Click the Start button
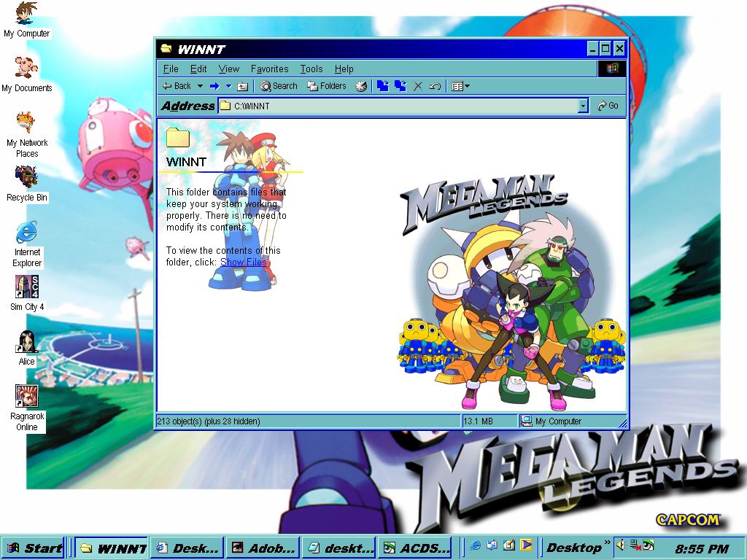 pyautogui.click(x=33, y=548)
